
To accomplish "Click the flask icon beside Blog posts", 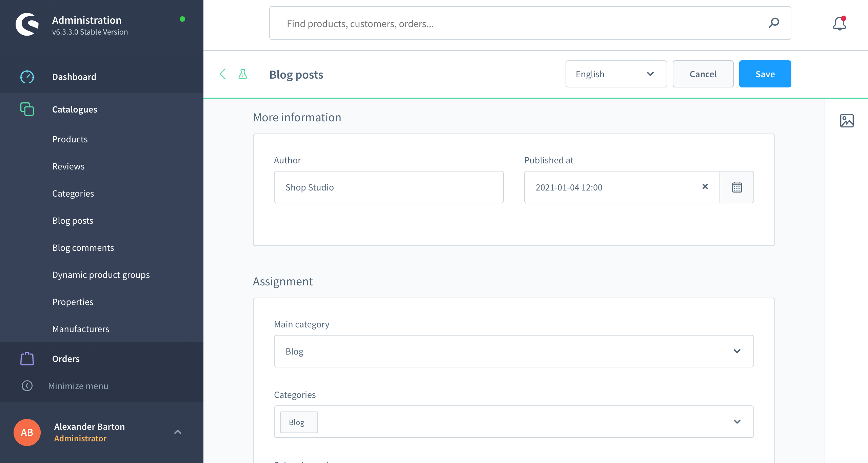I will [x=243, y=74].
